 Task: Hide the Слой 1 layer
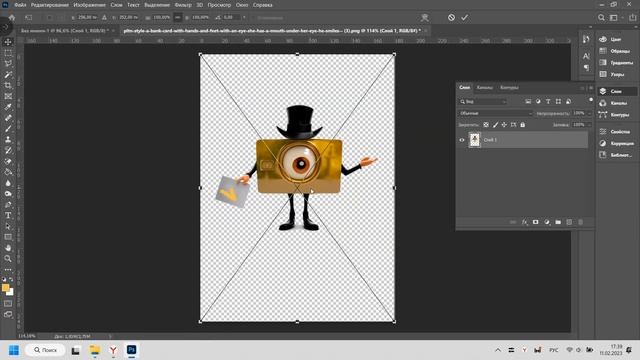click(x=462, y=140)
